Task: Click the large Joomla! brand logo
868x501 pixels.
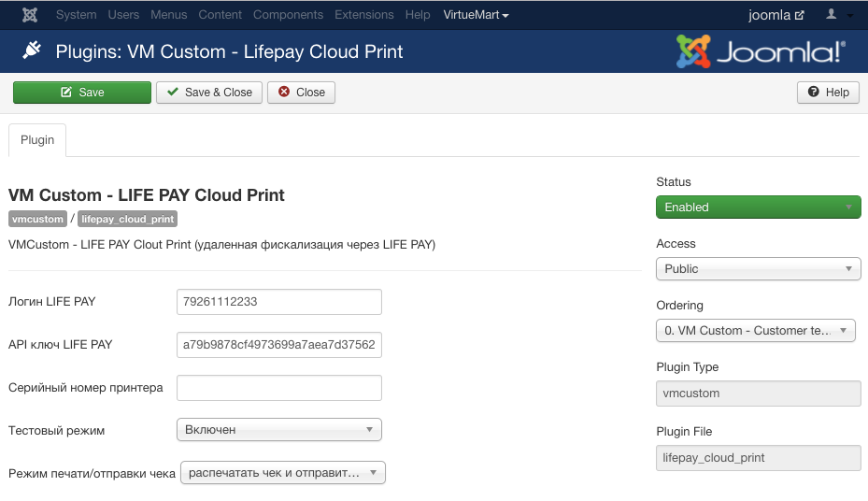Action: click(761, 51)
